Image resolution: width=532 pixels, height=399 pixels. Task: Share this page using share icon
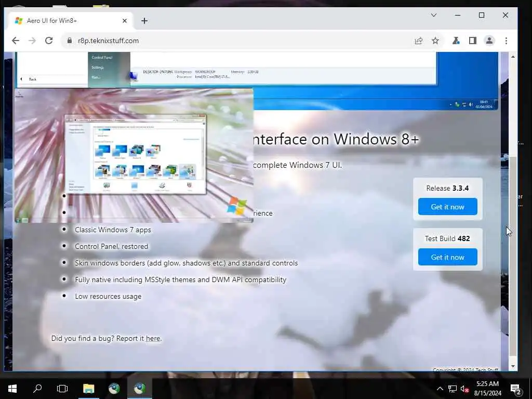419,41
